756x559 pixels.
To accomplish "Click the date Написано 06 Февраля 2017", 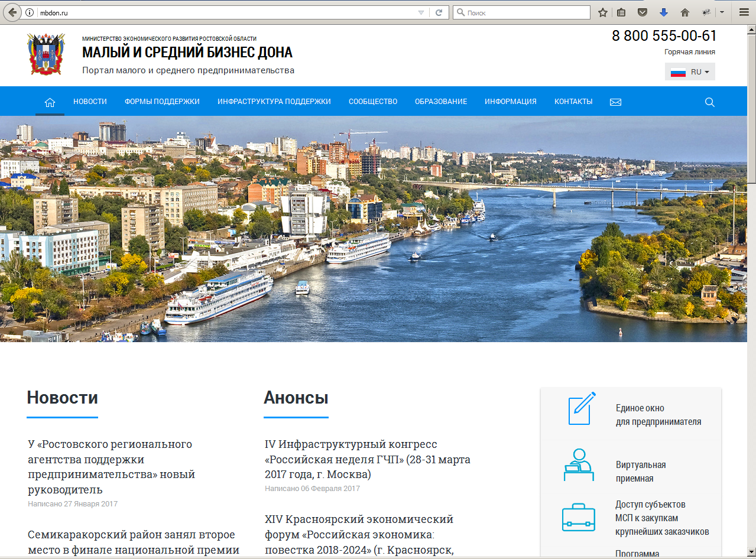I will (x=312, y=489).
